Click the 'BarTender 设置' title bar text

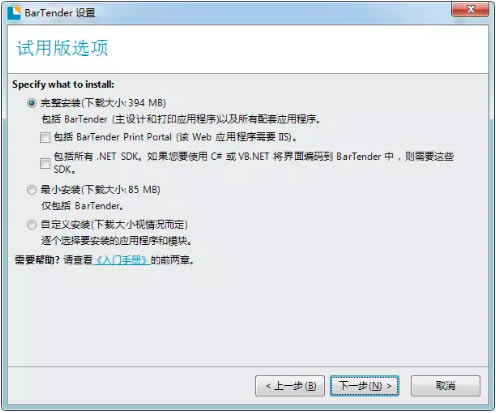[60, 13]
